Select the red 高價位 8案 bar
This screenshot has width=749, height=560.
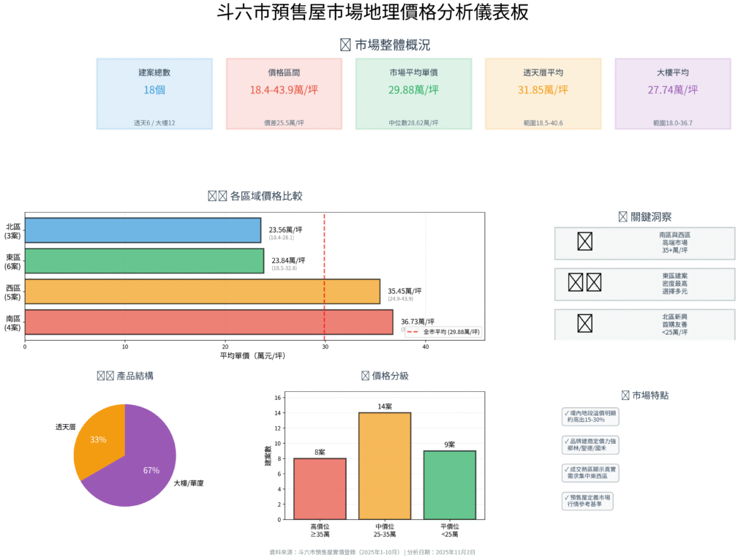click(x=320, y=488)
